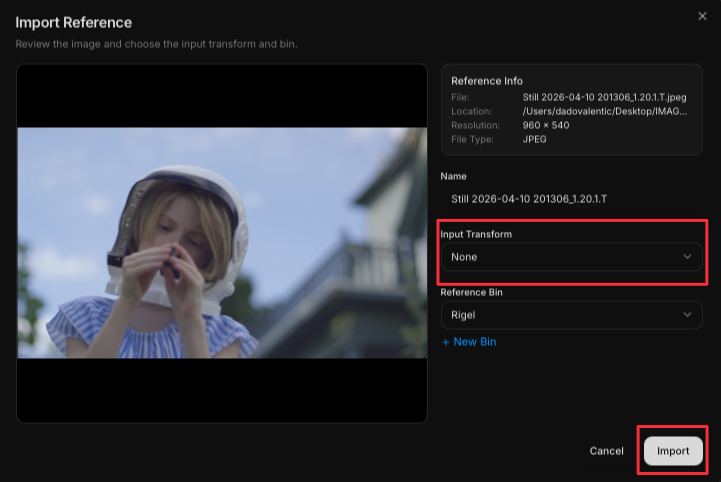Click the file name Still 2026-04-10 201306_1.20.1.T.jpeg

(604, 97)
